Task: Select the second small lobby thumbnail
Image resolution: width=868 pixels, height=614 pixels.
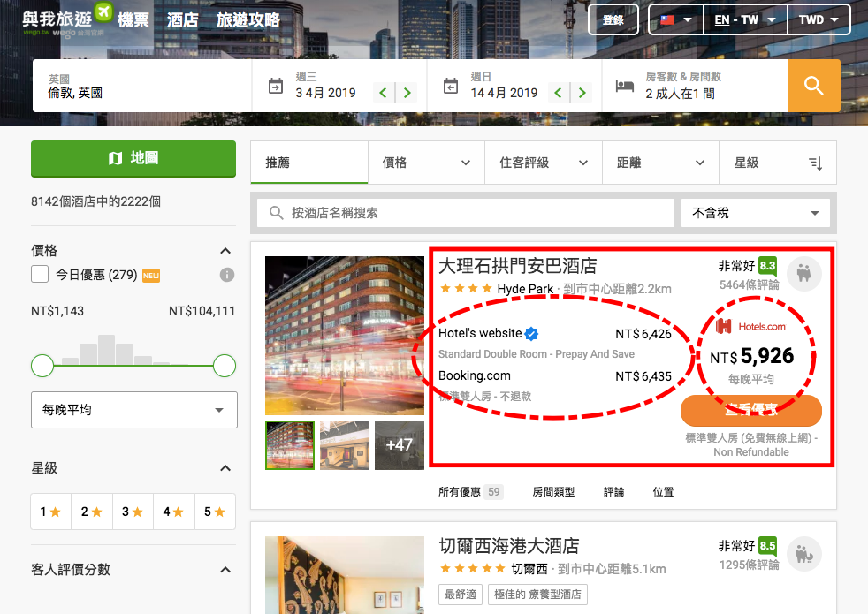Action: [345, 444]
